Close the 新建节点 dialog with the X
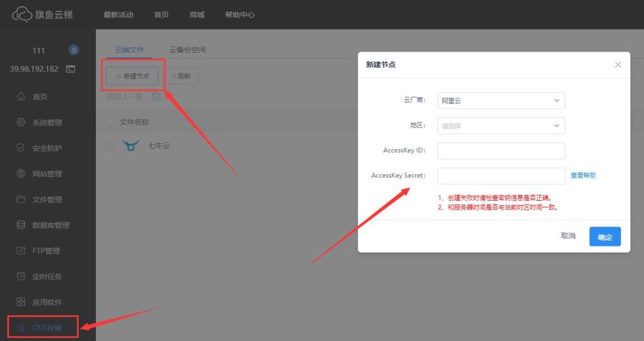The image size is (644, 341). [x=618, y=64]
